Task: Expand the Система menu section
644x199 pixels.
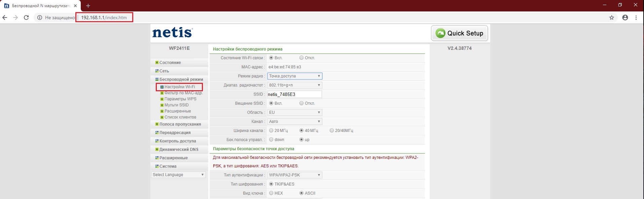Action: [x=168, y=166]
